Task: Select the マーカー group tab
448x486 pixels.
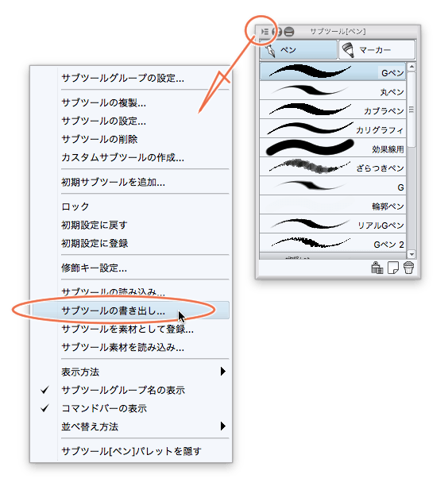Action: [x=377, y=49]
